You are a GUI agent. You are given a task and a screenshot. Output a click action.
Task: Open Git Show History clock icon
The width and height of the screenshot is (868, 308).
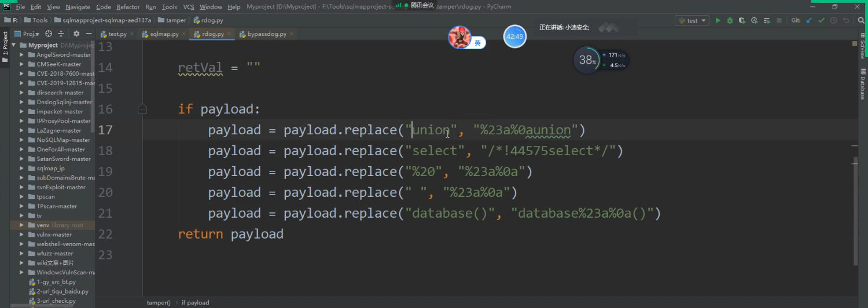coord(833,20)
